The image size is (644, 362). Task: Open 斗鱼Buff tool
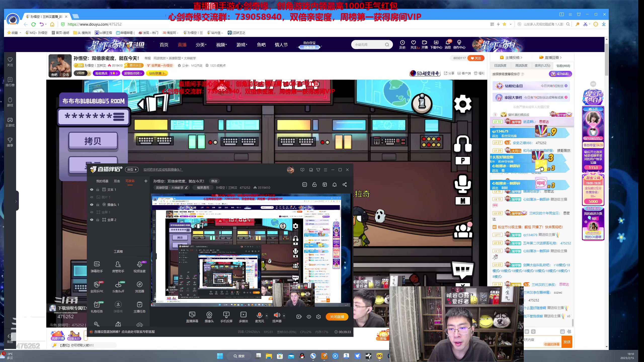[118, 287]
